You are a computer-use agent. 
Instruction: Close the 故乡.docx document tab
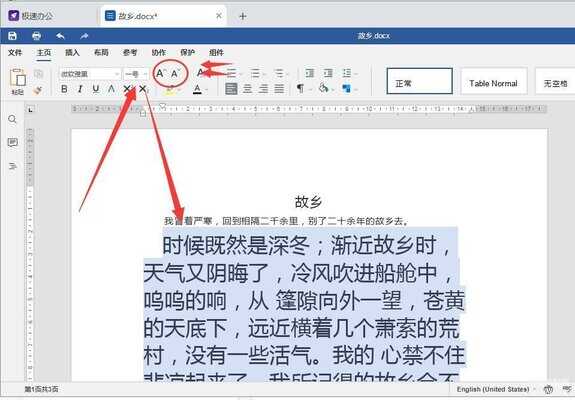coord(219,16)
